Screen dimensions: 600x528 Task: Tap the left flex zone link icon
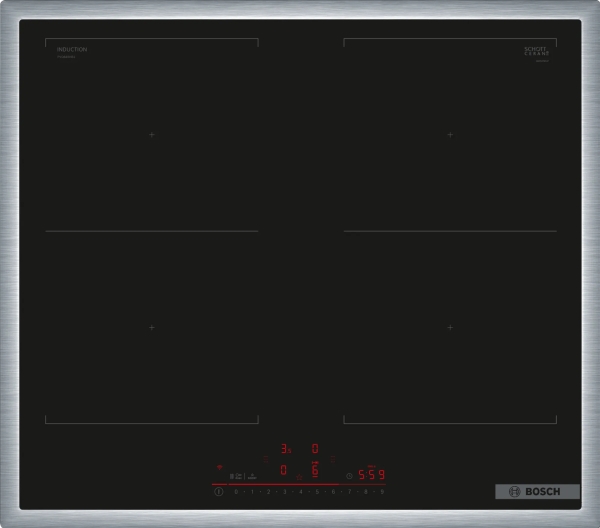click(x=267, y=460)
